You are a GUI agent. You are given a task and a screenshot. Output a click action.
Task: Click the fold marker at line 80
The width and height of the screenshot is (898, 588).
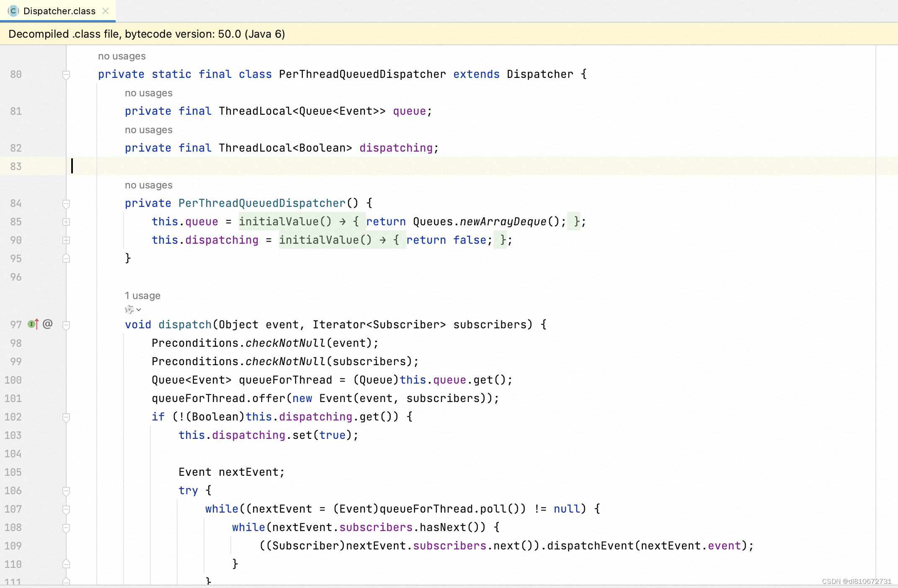[66, 75]
